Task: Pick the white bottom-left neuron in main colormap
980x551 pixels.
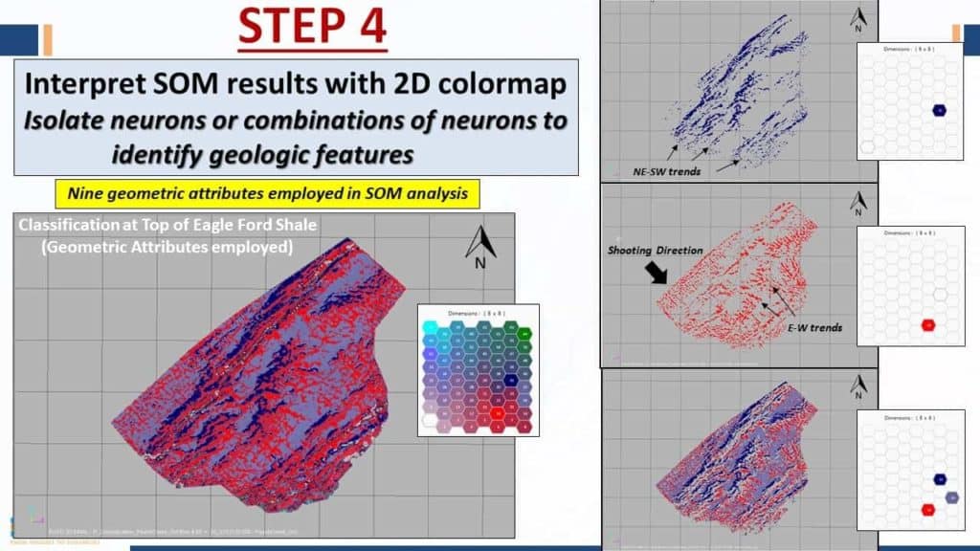Action: click(430, 421)
